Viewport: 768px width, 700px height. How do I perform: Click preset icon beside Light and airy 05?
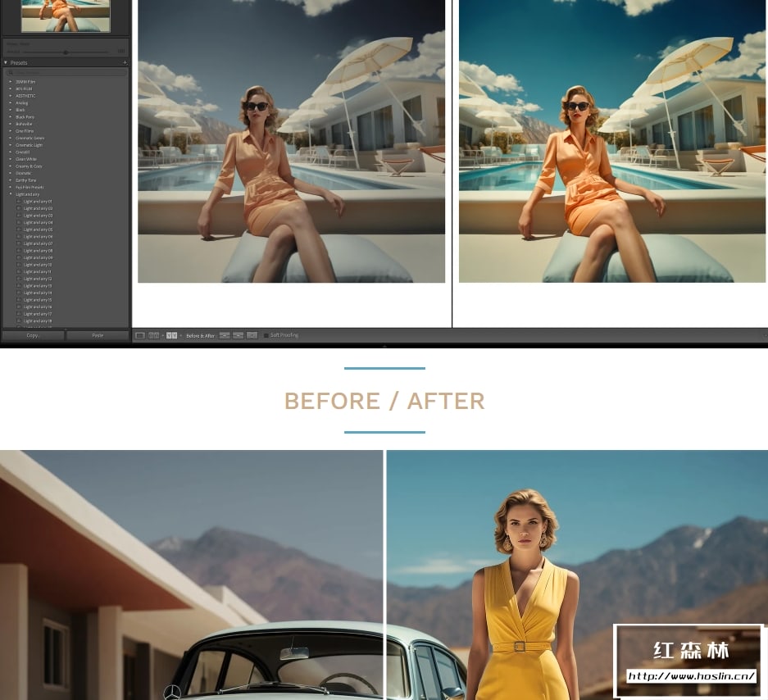[19, 230]
